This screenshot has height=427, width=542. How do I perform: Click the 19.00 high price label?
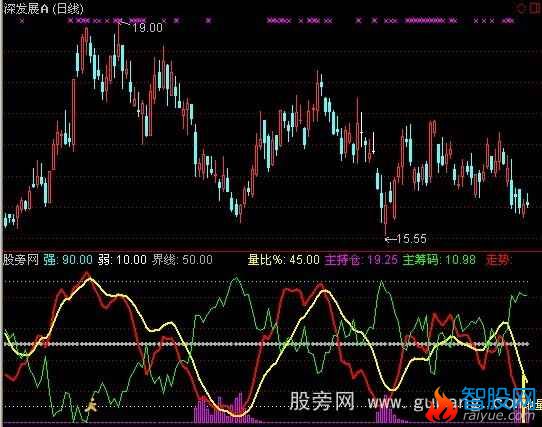tap(147, 28)
